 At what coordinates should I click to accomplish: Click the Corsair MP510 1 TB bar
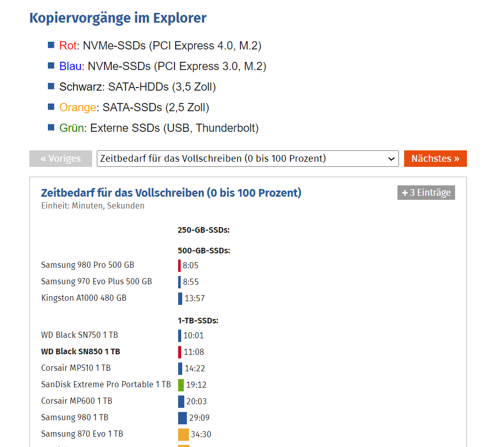coord(180,369)
